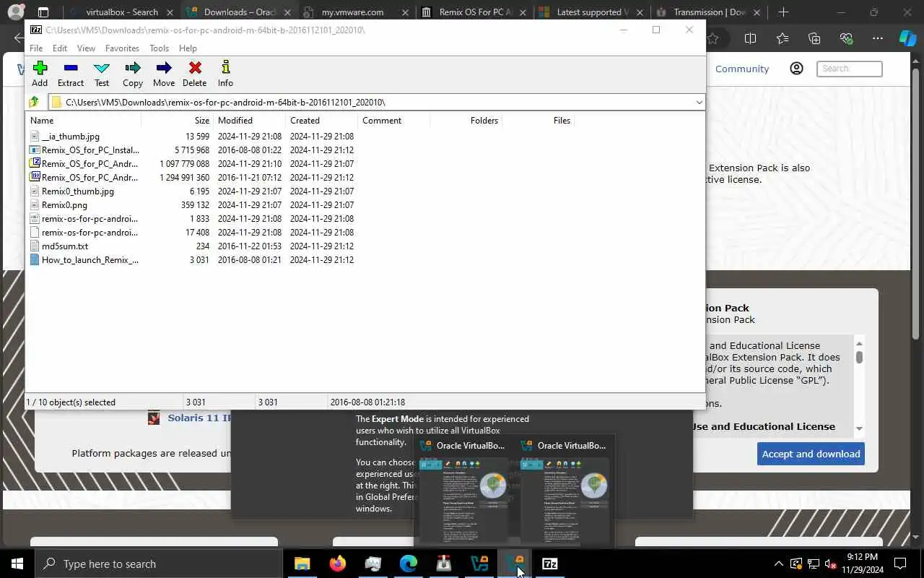
Task: Open Edge settings and more menu
Action: [x=877, y=39]
